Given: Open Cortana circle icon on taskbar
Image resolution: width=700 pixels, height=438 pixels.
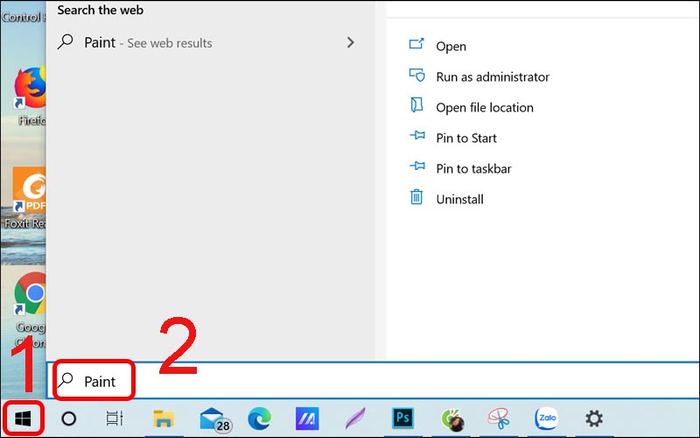Looking at the screenshot, I should [69, 419].
